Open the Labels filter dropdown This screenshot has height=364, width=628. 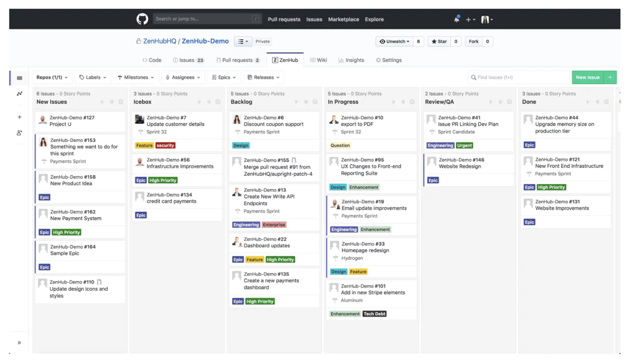pyautogui.click(x=93, y=77)
